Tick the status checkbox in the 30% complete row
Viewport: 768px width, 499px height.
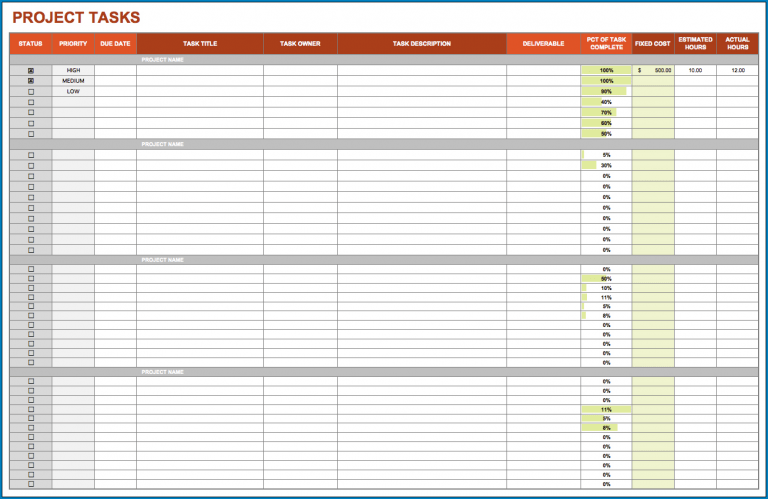tap(31, 166)
